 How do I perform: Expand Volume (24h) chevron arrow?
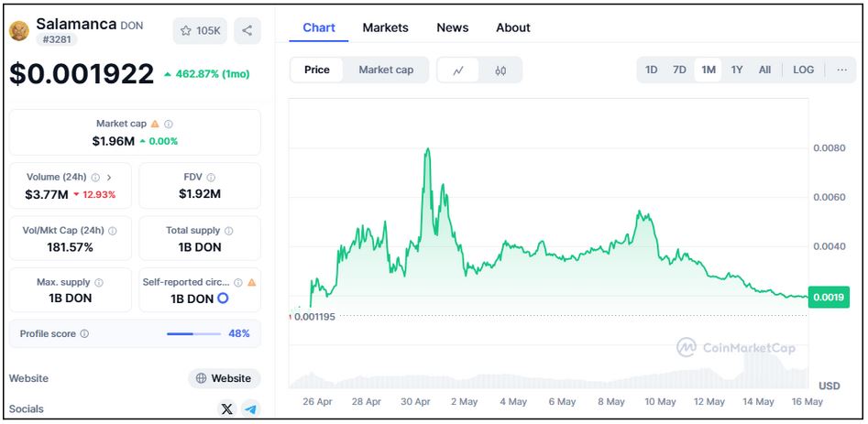coord(109,178)
